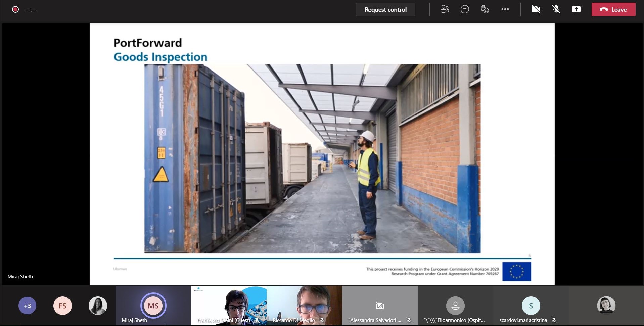Click the meeting timer display
Image resolution: width=644 pixels, height=326 pixels.
(x=31, y=10)
